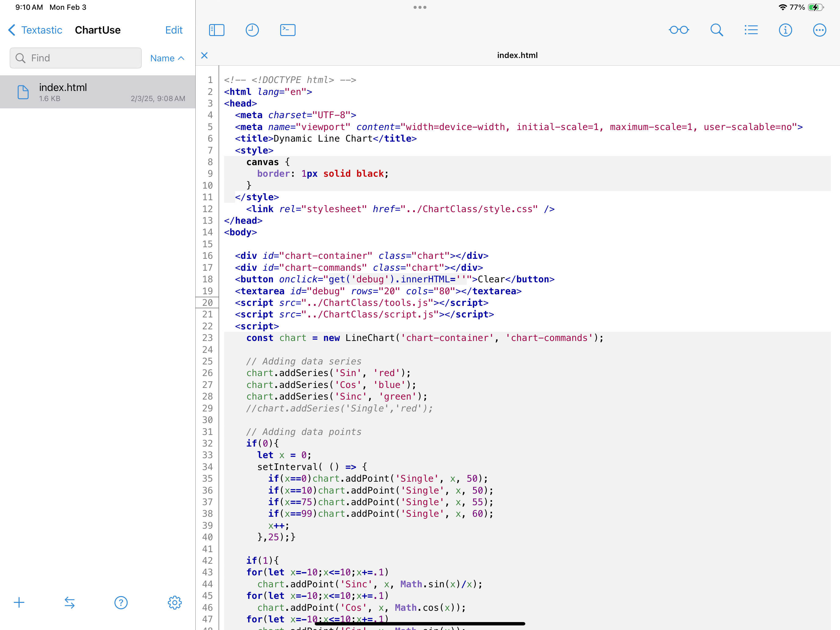This screenshot has height=630, width=840.
Task: Click the link rel="stylesheet" line
Action: pyautogui.click(x=400, y=209)
